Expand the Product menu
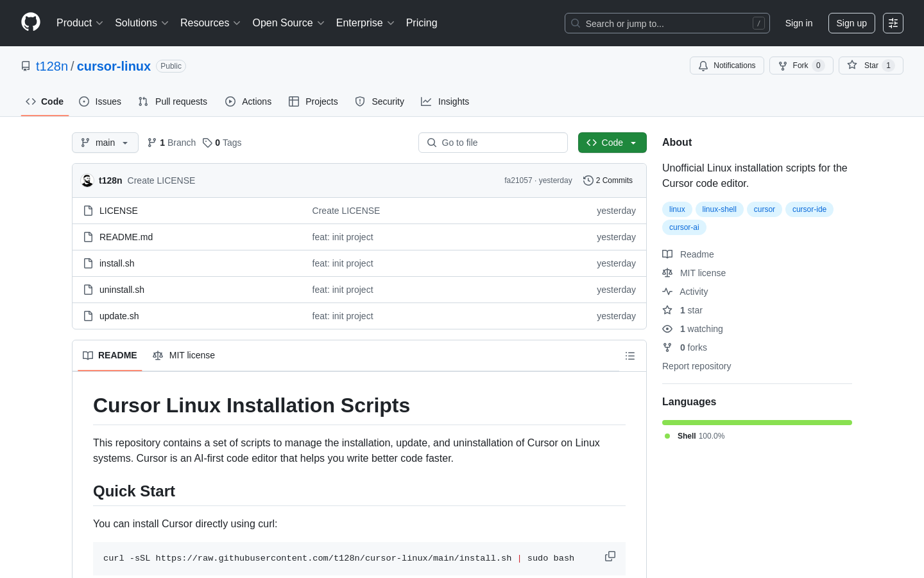 tap(80, 22)
